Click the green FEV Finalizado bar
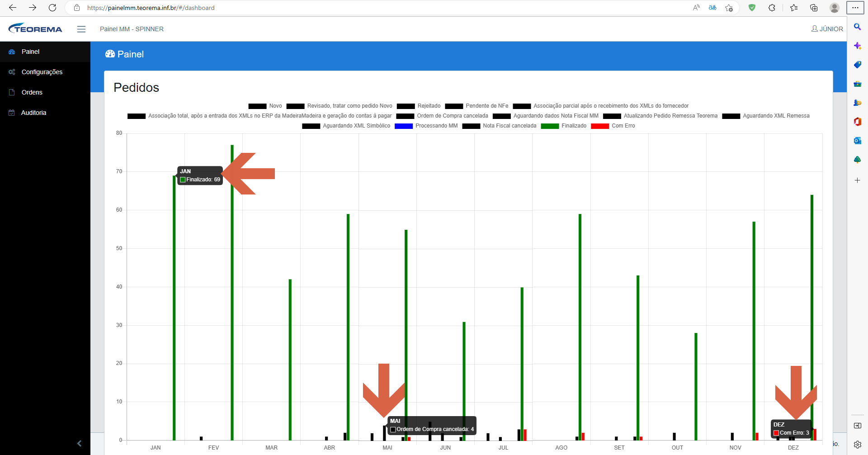Screen dimensions: 868x455 (232, 292)
